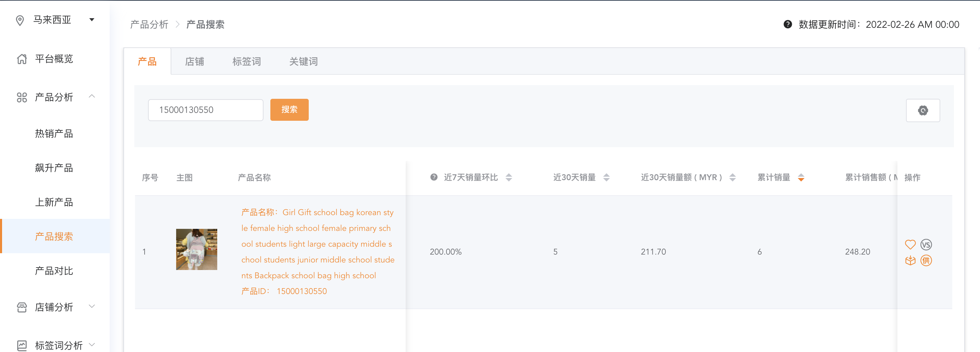Click the VS compare icon
Screen dimensions: 980x352
coord(926,245)
